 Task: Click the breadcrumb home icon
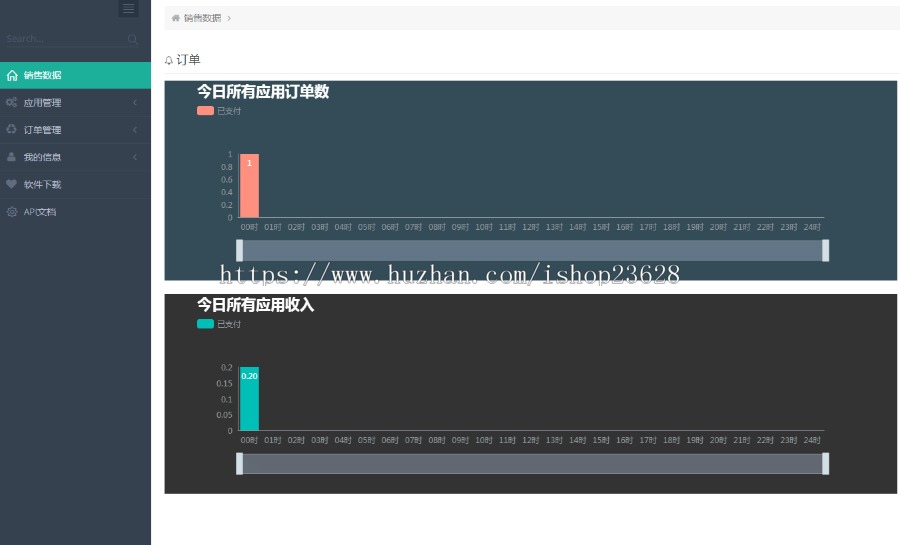176,18
